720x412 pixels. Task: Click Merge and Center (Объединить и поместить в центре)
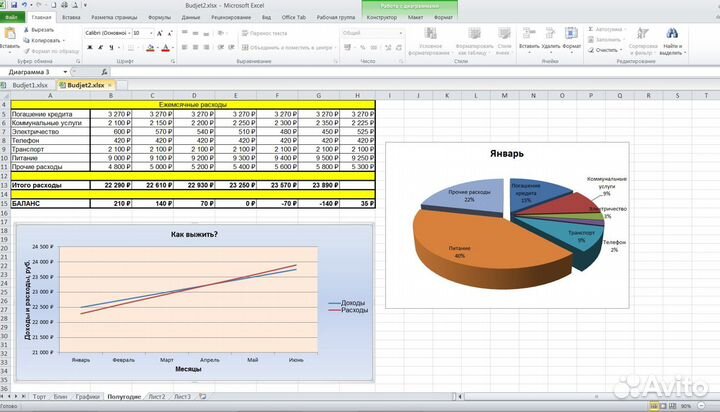(287, 47)
